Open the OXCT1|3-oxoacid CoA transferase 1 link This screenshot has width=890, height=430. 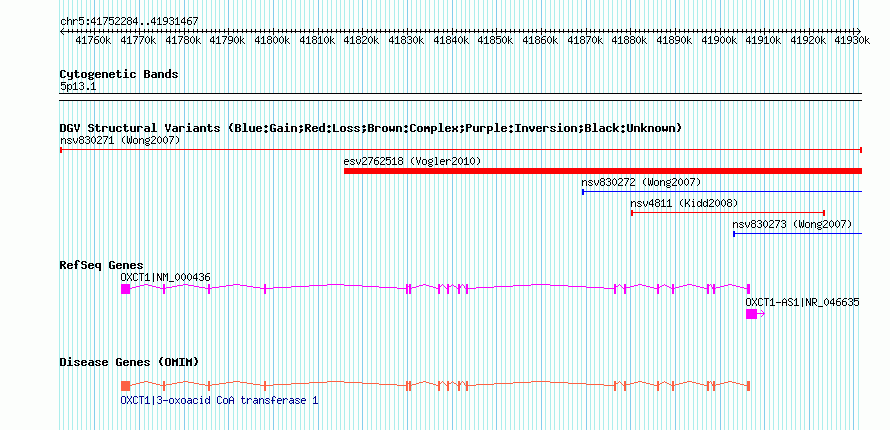tap(219, 401)
